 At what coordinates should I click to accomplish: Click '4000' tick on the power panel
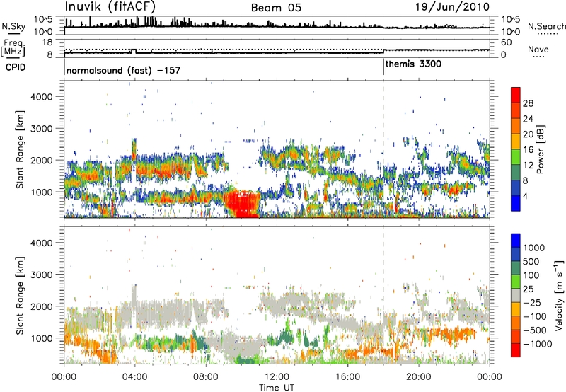point(41,97)
